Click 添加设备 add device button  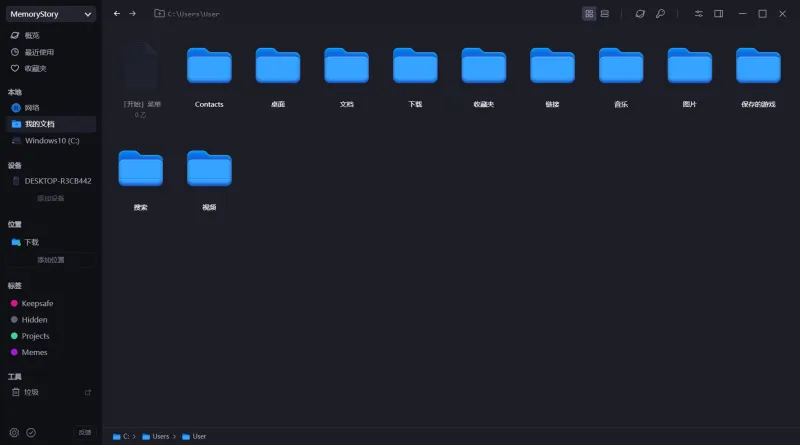tap(51, 198)
